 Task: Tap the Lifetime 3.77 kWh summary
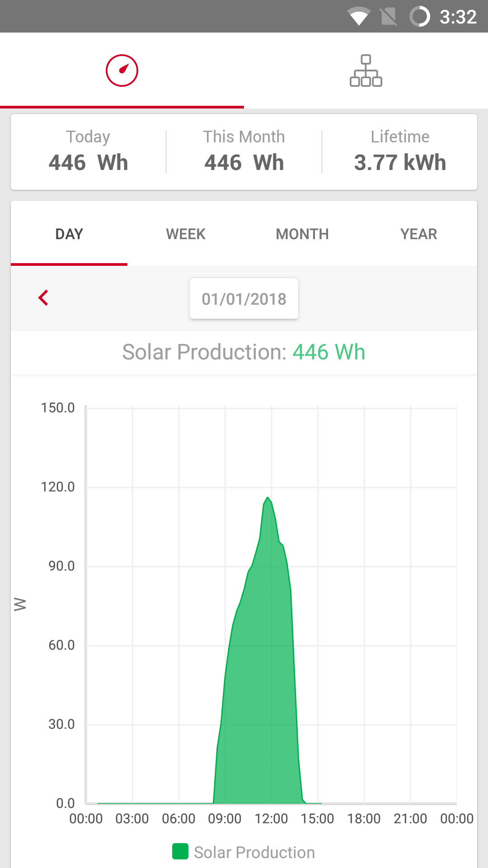click(x=400, y=151)
